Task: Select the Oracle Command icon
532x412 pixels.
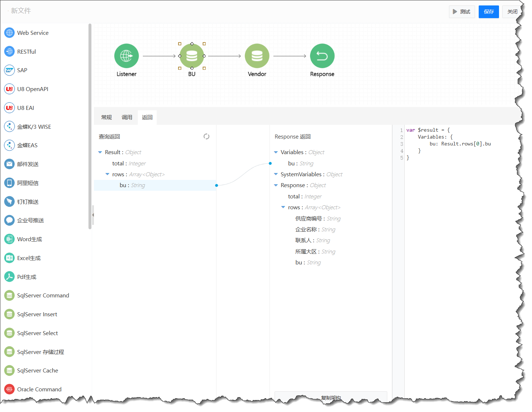Action: click(9, 389)
